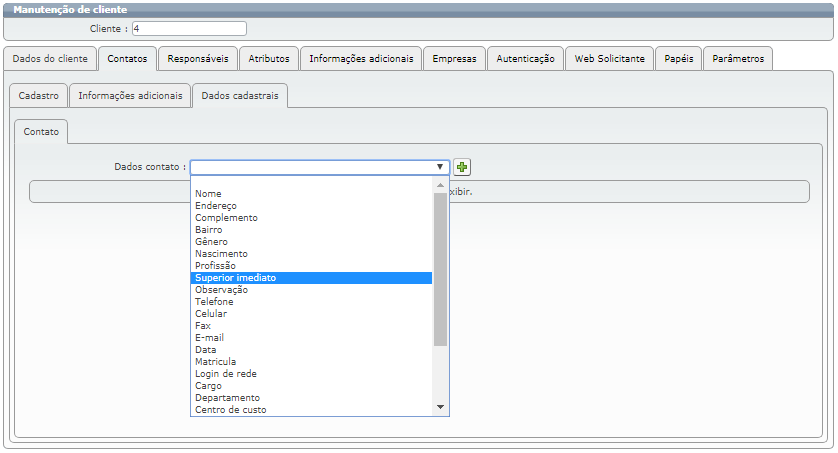Open the Papéis tab
The width and height of the screenshot is (838, 453).
(x=679, y=59)
